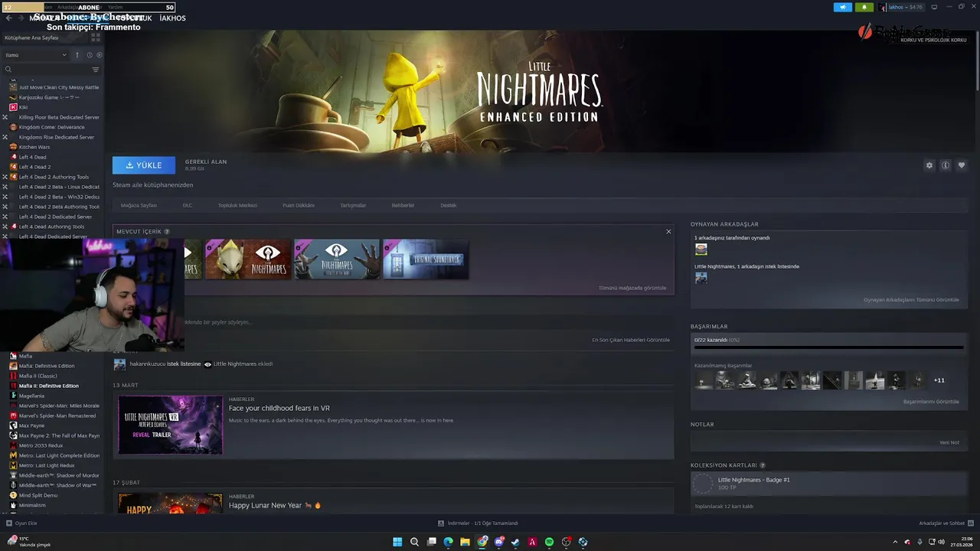
Task: Open the green notifications bell
Action: [864, 7]
